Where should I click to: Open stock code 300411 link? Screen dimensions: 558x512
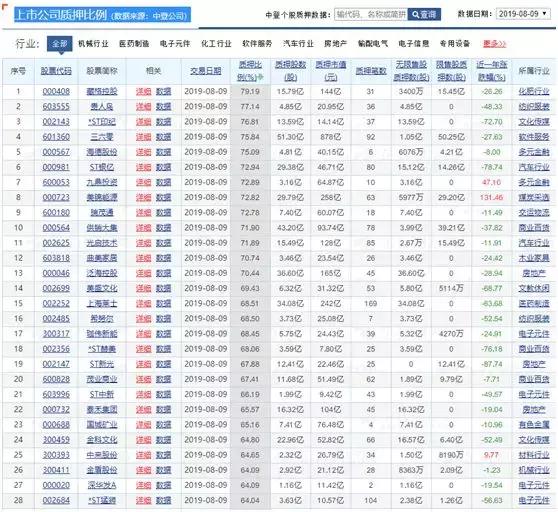(x=56, y=470)
